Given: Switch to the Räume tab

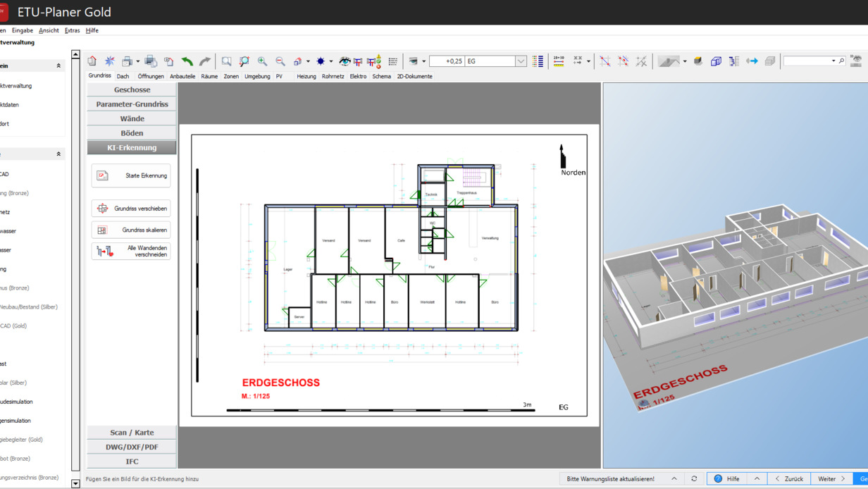Looking at the screenshot, I should tap(209, 76).
